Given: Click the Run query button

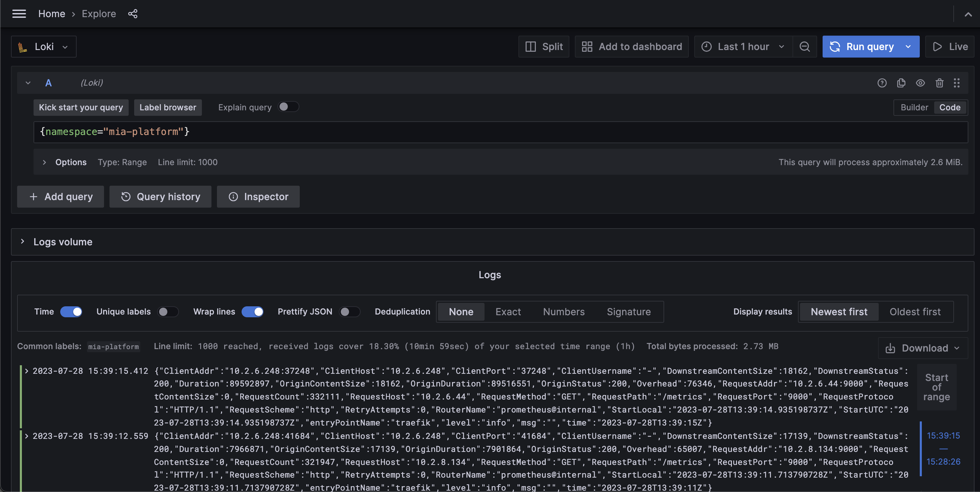Looking at the screenshot, I should [x=870, y=47].
